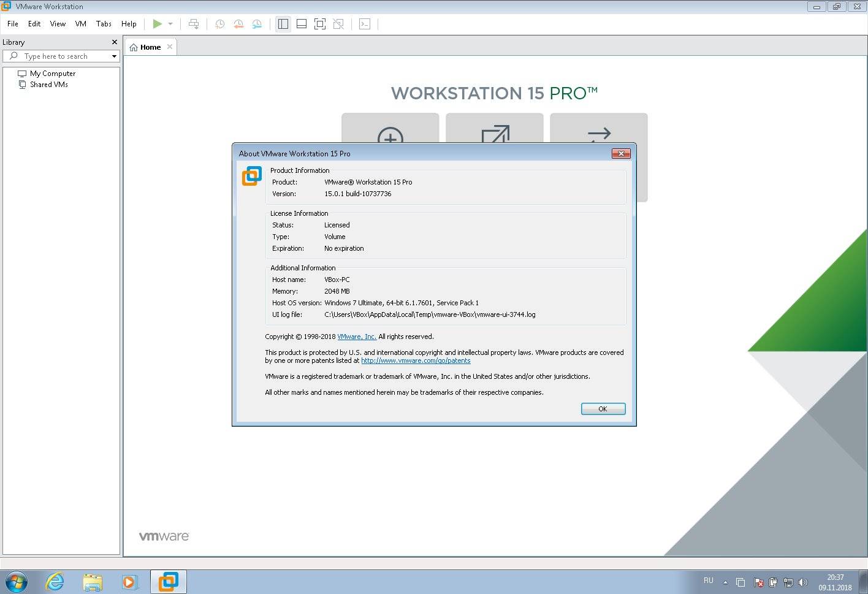Click the Unity mode toolbar icon
Image resolution: width=868 pixels, height=594 pixels.
[x=338, y=24]
